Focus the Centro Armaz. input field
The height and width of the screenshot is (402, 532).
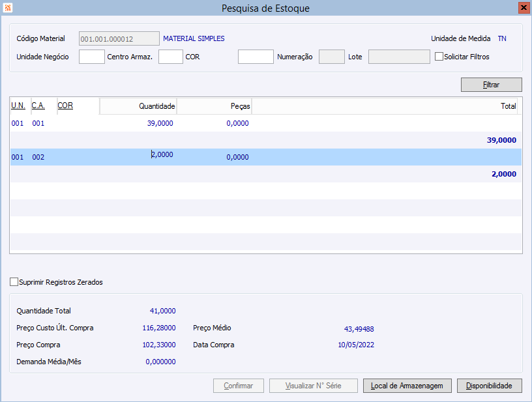171,57
